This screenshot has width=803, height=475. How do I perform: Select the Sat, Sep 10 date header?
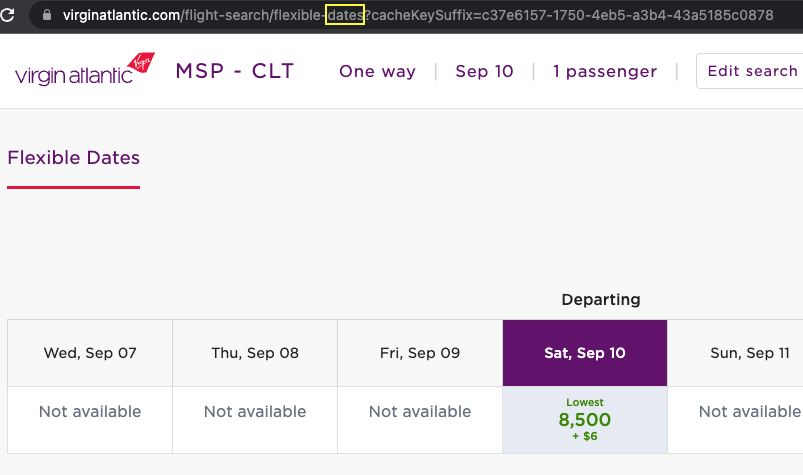(585, 353)
